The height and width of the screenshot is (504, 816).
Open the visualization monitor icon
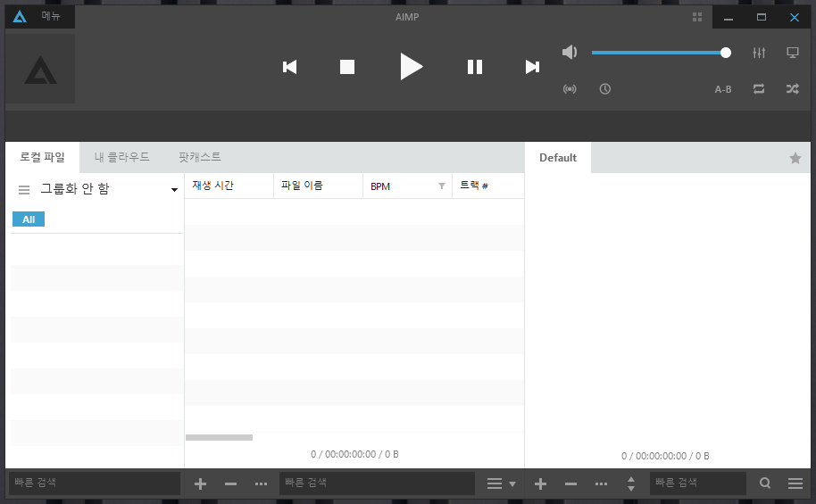793,53
